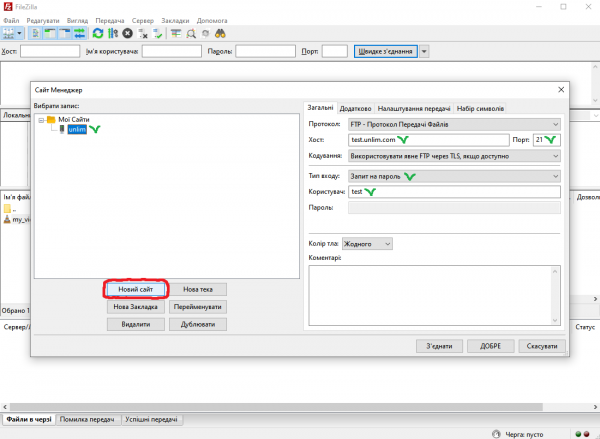Collapse the Мої Сайти tree node
This screenshot has height=439, width=600.
pos(40,120)
